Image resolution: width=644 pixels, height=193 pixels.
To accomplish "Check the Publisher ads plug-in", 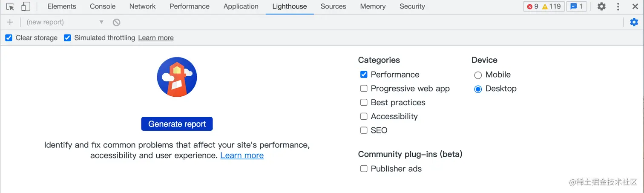I will [x=364, y=169].
